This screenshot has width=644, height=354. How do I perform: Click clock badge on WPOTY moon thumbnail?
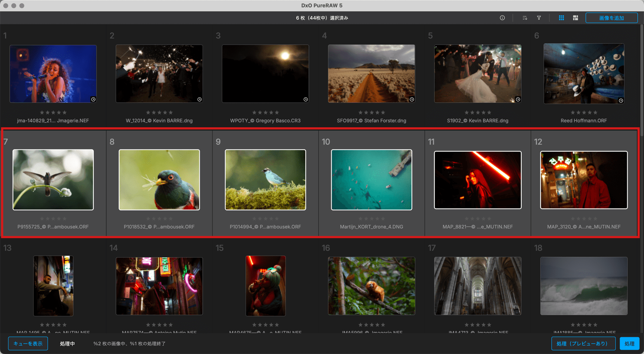(306, 99)
